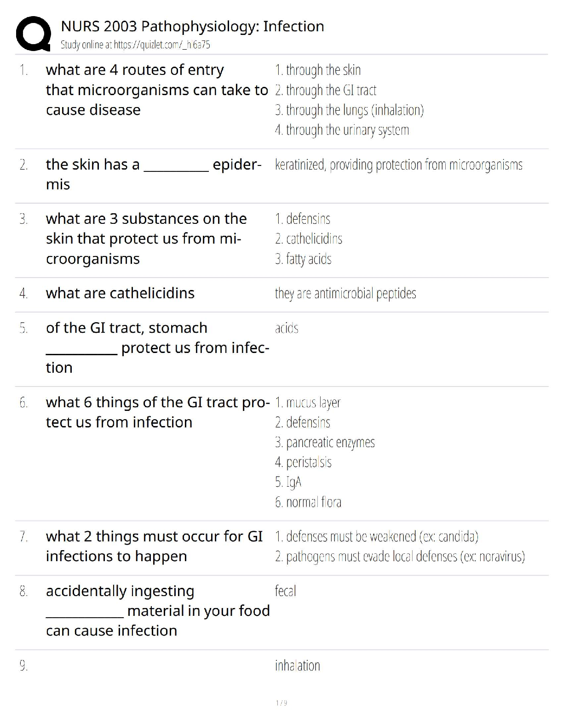Select the keratinized epidermis answer text
This screenshot has width=563, height=728.
click(x=399, y=165)
